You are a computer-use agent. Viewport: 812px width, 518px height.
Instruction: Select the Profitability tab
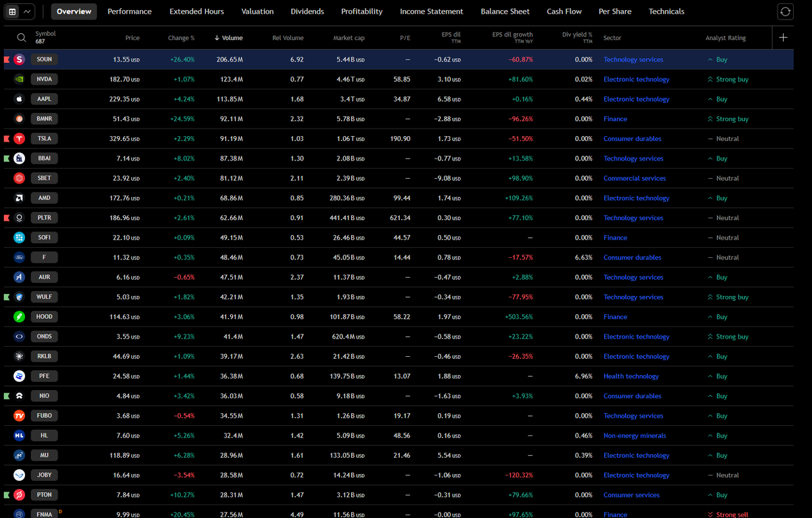click(x=362, y=12)
